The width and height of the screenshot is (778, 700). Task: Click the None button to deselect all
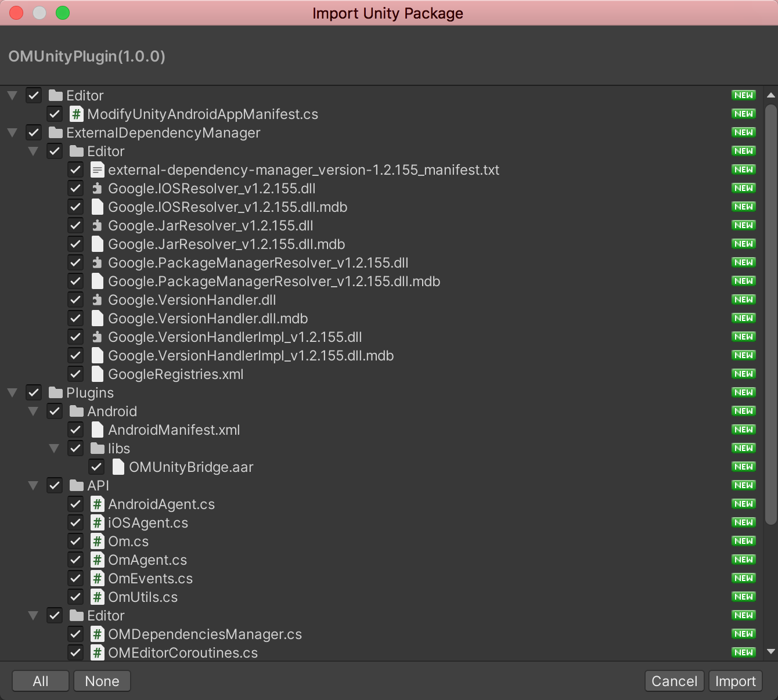pos(102,681)
